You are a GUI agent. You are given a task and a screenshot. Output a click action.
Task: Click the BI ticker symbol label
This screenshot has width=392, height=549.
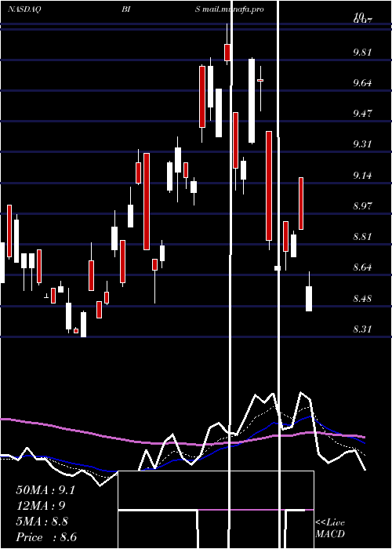(126, 9)
